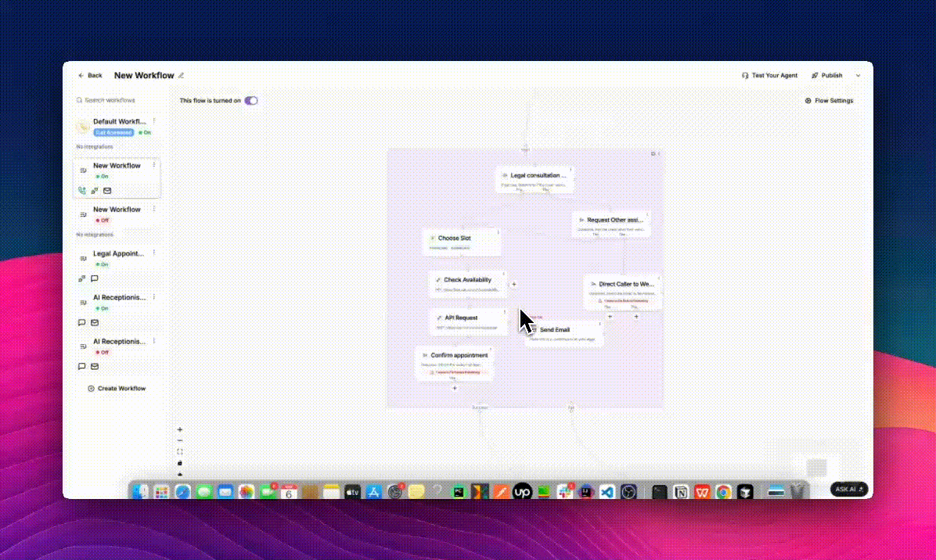
Task: Open Messages in the Dock
Action: pos(204,492)
